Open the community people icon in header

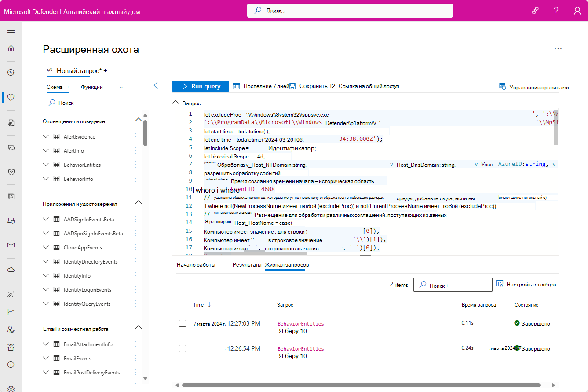point(535,11)
